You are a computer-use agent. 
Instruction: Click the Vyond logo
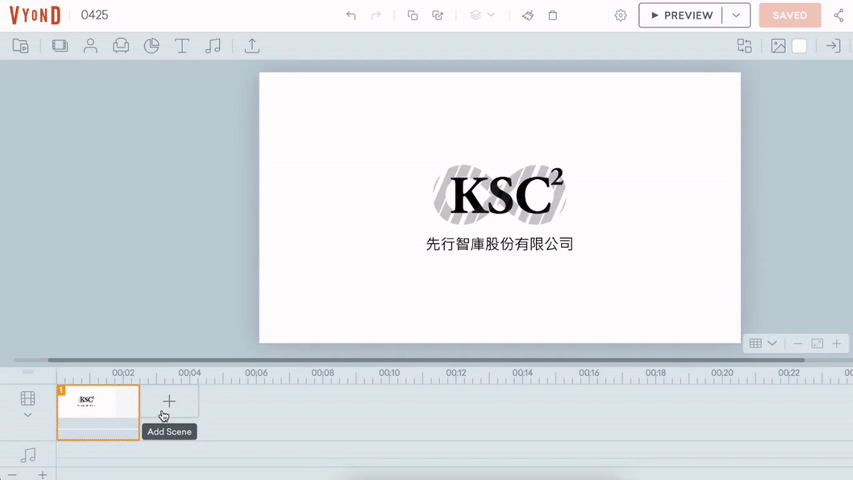[x=35, y=15]
